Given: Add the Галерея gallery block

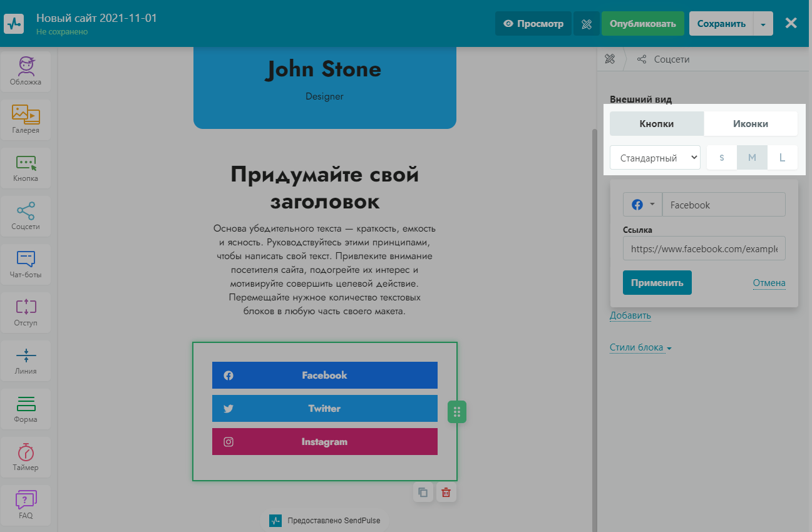Looking at the screenshot, I should [x=26, y=120].
